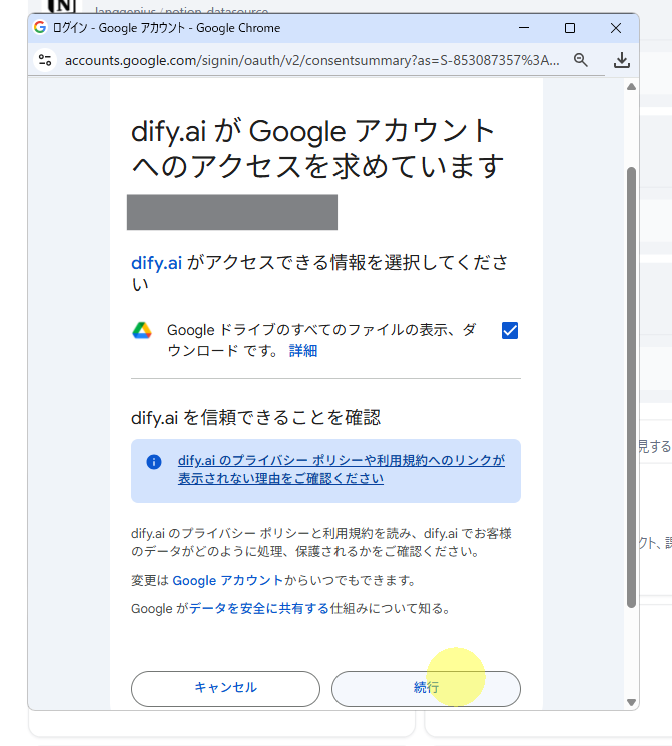The width and height of the screenshot is (672, 746).
Task: Click the vertical scrollbar thumb
Action: pyautogui.click(x=632, y=387)
